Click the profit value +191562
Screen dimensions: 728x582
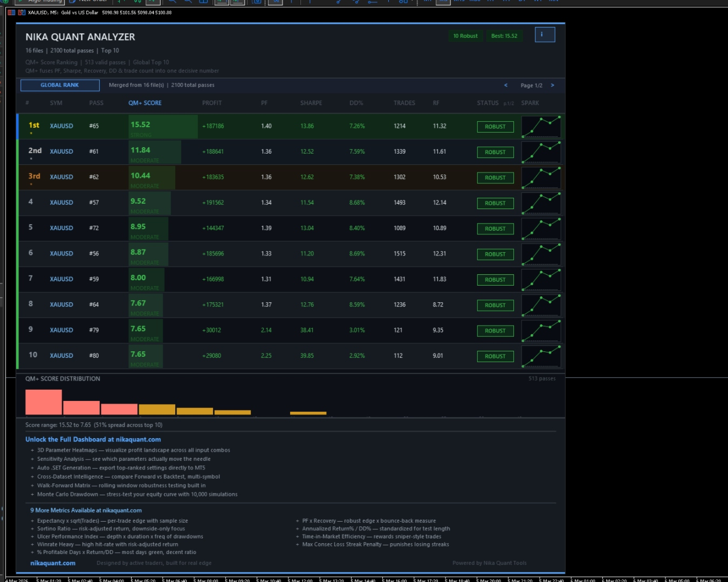pos(213,203)
